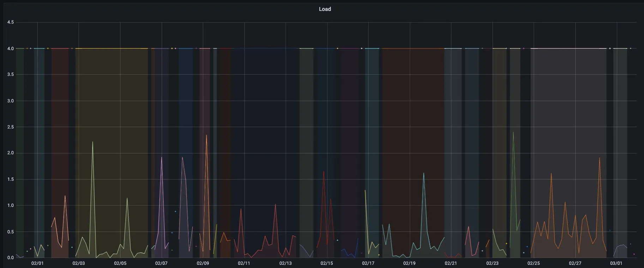Select the 02/19 date label
Screen dimensions: 644x268
point(409,263)
